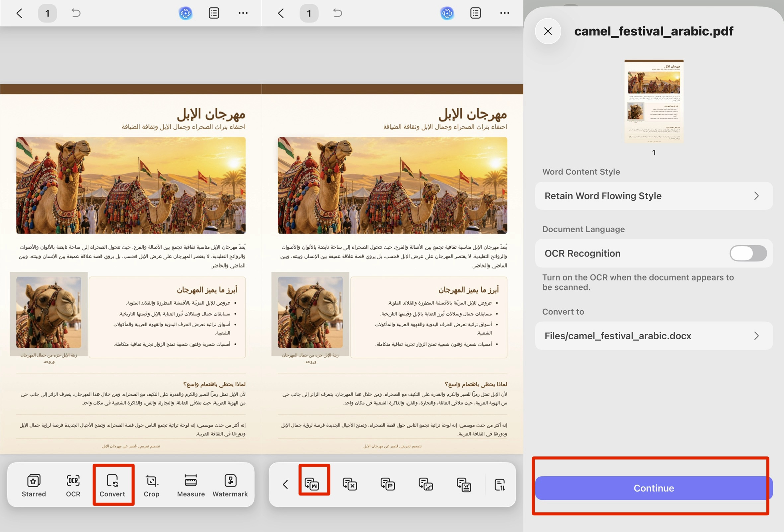Choose Convert to Word icon
The height and width of the screenshot is (532, 784).
click(x=312, y=484)
